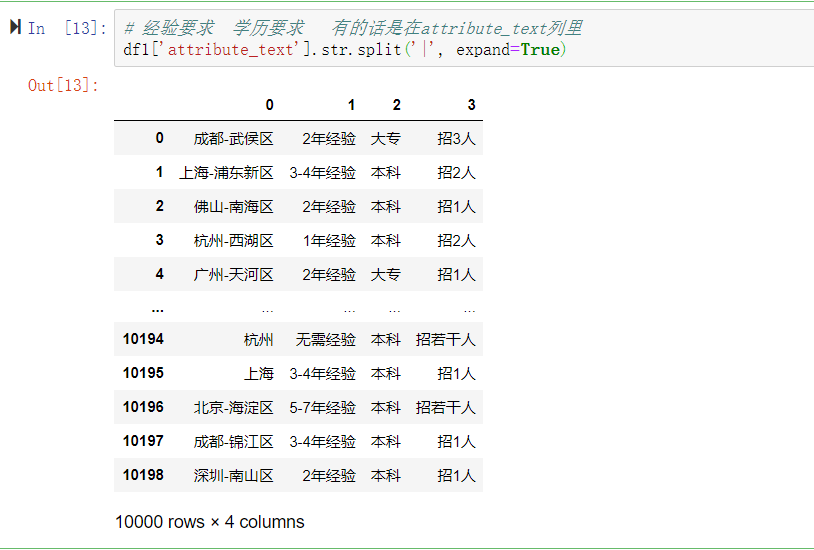Screen dimensions: 814x550
Task: Click the expand=True argument in the code
Action: pyautogui.click(x=508, y=50)
